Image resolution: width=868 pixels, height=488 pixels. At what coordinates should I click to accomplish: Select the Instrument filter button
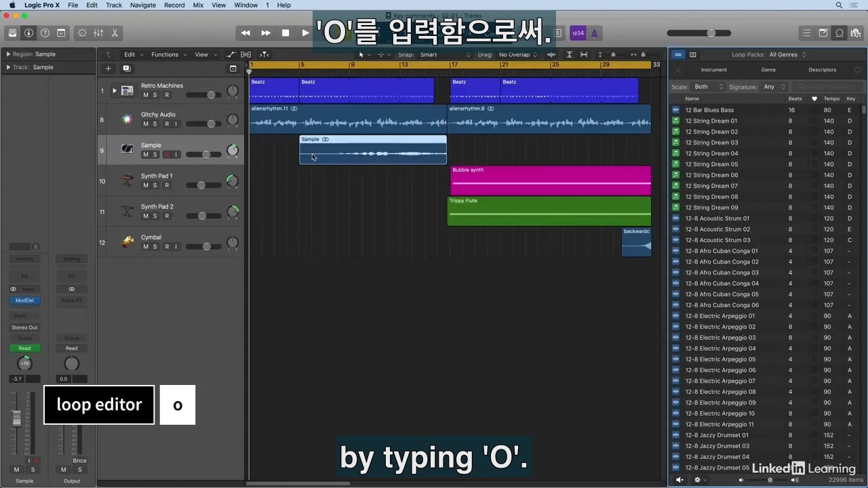tap(713, 70)
